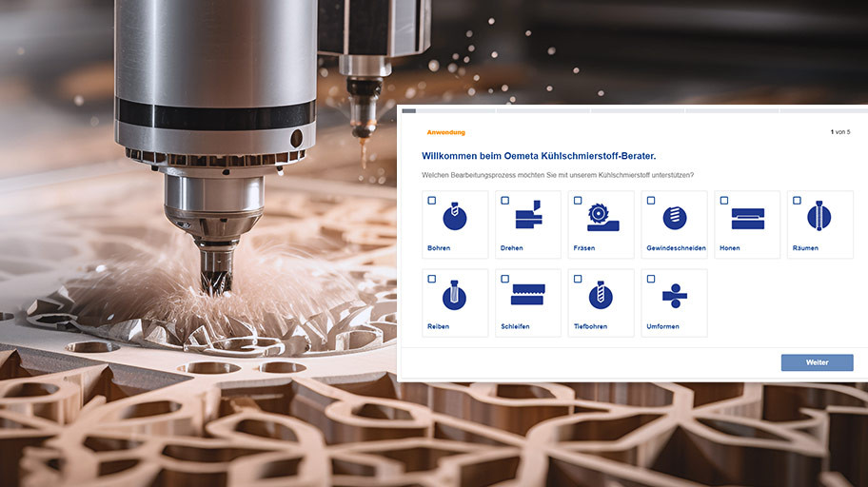This screenshot has width=868, height=487.
Task: Check the Räumen checkbox
Action: 798,201
